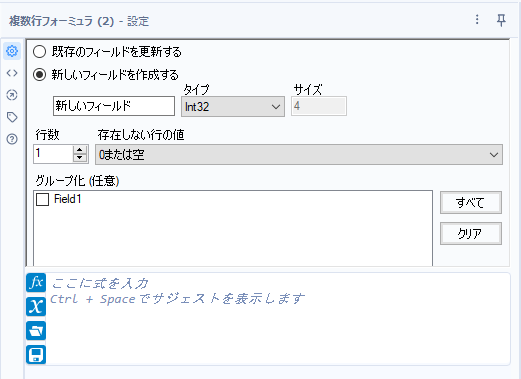This screenshot has width=521, height=379.
Task: Select 既存のフィールドを更新する radio button
Action: coord(39,52)
